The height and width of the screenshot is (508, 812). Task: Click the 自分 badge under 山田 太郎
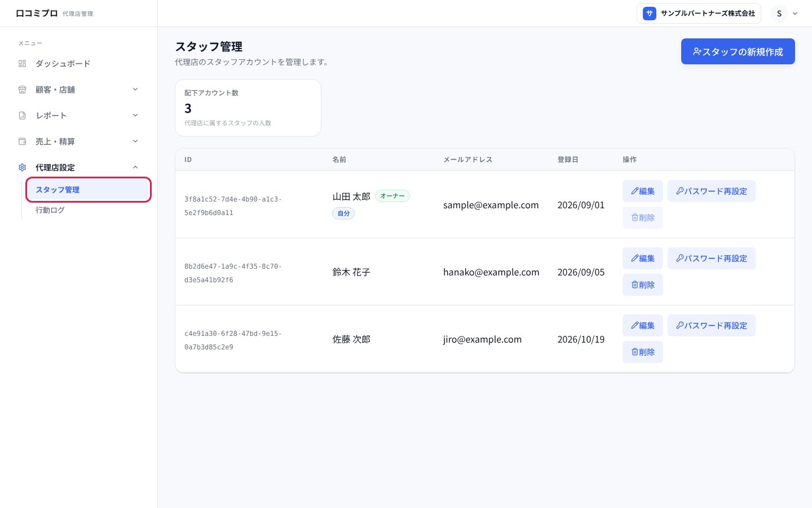point(343,213)
